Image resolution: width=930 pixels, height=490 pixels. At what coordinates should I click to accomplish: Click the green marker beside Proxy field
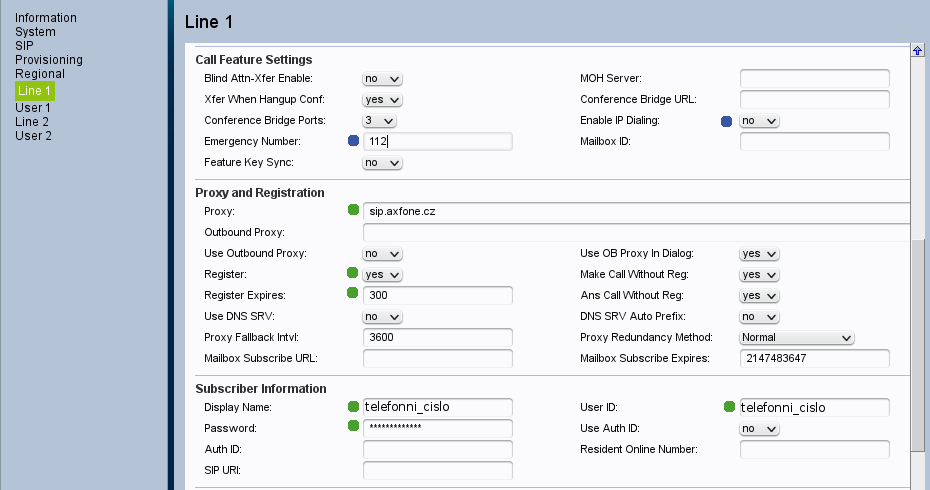point(353,210)
